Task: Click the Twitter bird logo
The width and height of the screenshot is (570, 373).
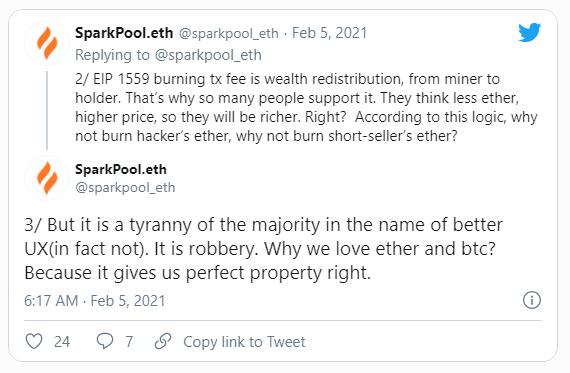Action: (530, 32)
